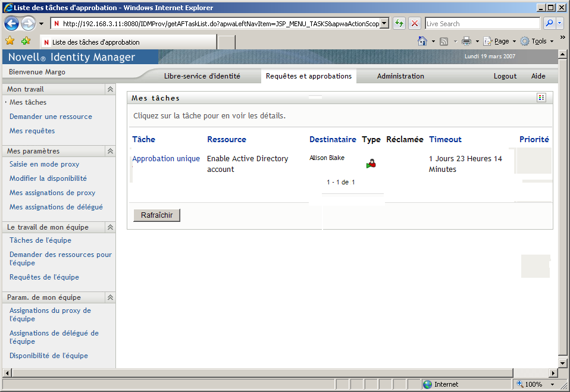Open Demander des ressources pour l'équipe

(x=60, y=259)
